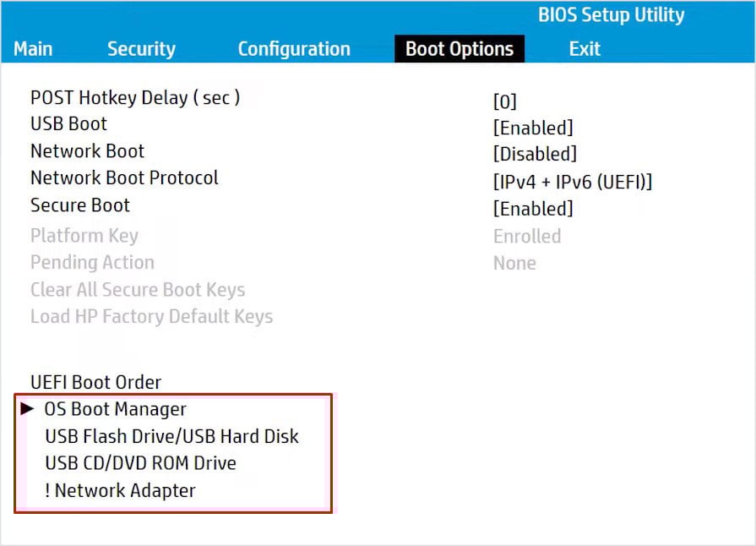
Task: Toggle the USB Boot [Enabled] value
Action: [533, 128]
